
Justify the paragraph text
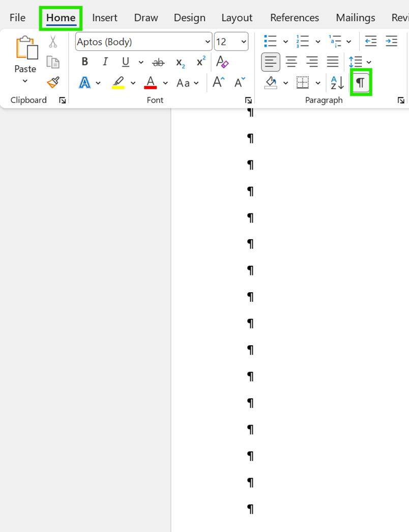pyautogui.click(x=333, y=62)
